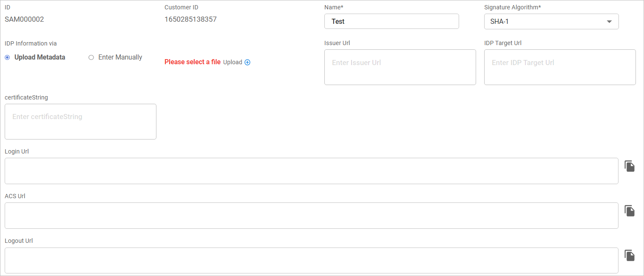The width and height of the screenshot is (644, 276).
Task: Copy the Login Url value
Action: point(630,166)
